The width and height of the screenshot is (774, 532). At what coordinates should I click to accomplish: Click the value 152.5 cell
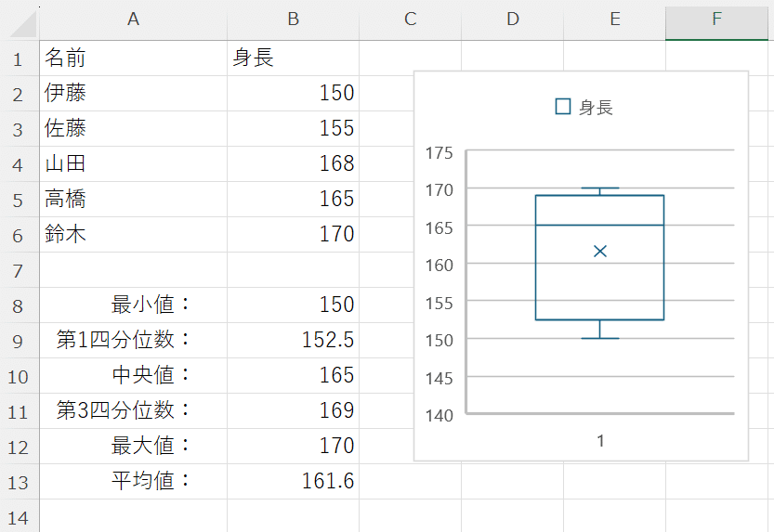coord(294,340)
